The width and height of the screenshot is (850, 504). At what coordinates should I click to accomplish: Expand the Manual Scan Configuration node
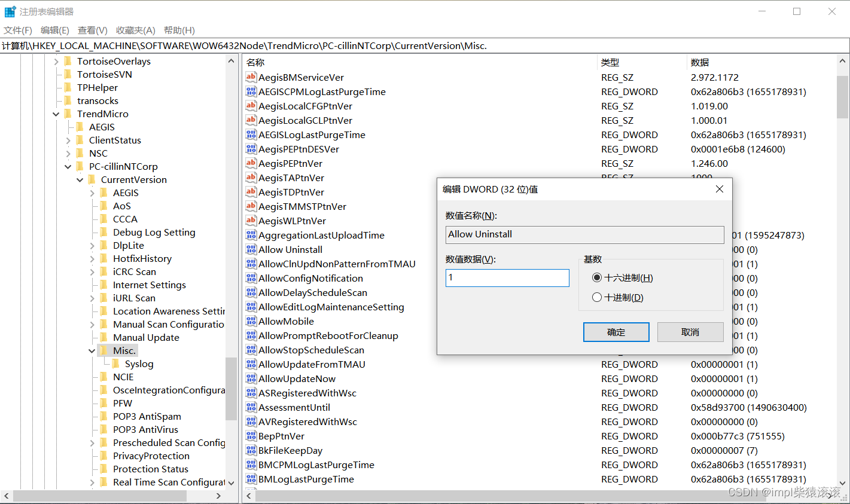coord(92,324)
